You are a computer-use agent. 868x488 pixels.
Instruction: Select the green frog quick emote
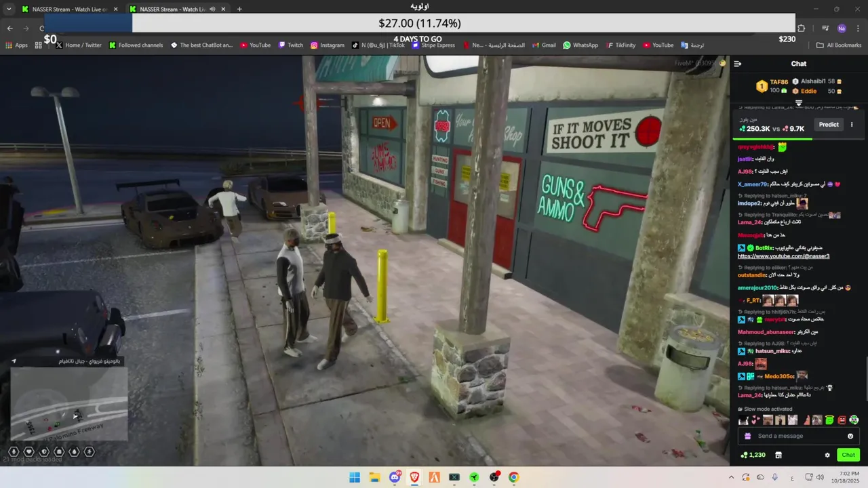(x=829, y=420)
